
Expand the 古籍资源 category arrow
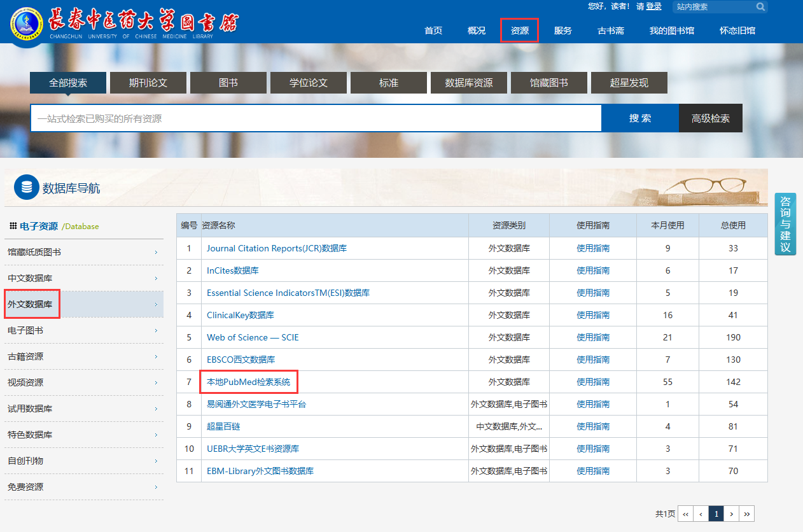156,357
